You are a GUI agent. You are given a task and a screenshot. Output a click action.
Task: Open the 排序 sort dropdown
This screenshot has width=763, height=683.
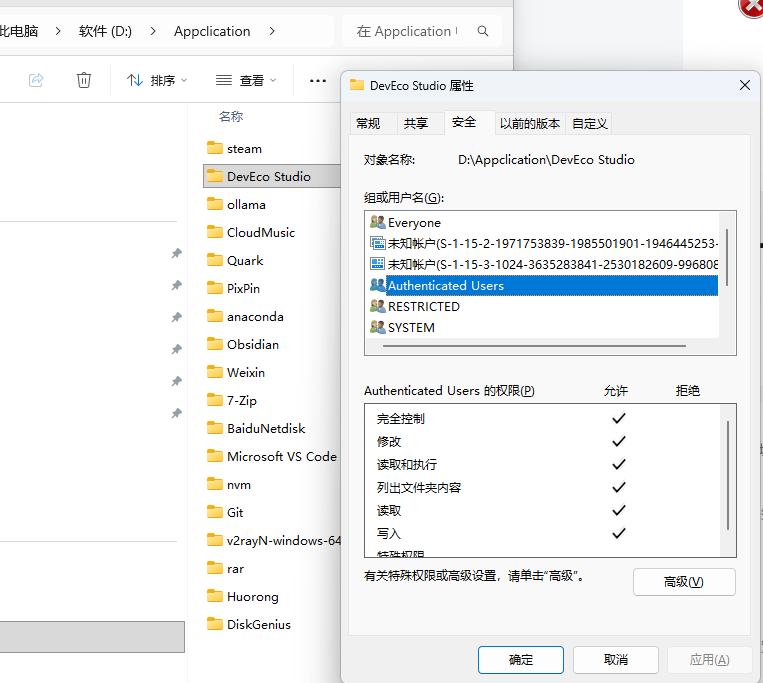(157, 80)
